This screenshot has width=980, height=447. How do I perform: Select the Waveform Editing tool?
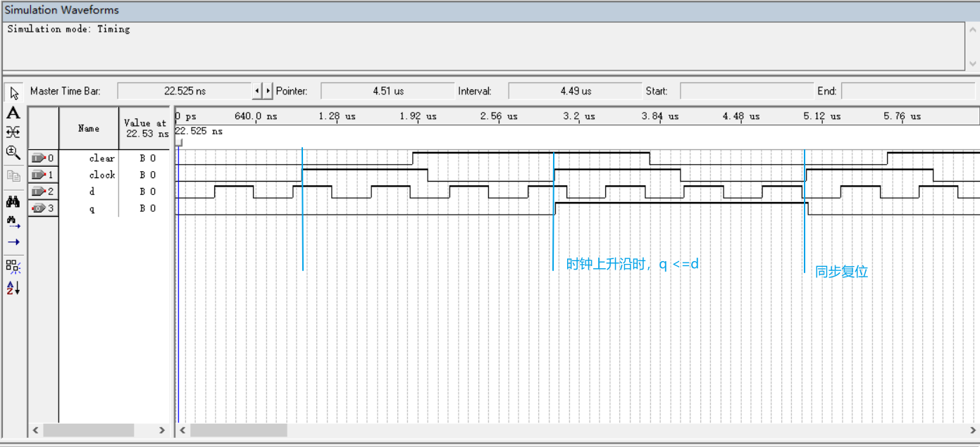pos(13,132)
